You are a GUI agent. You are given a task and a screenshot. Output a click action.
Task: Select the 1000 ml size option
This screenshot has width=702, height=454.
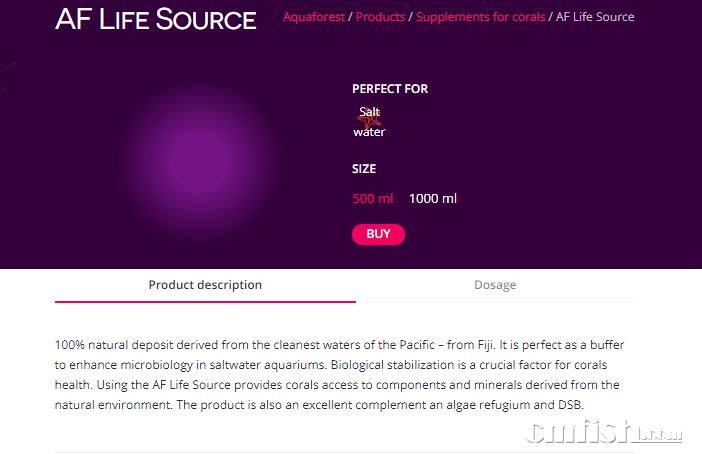[x=433, y=199]
